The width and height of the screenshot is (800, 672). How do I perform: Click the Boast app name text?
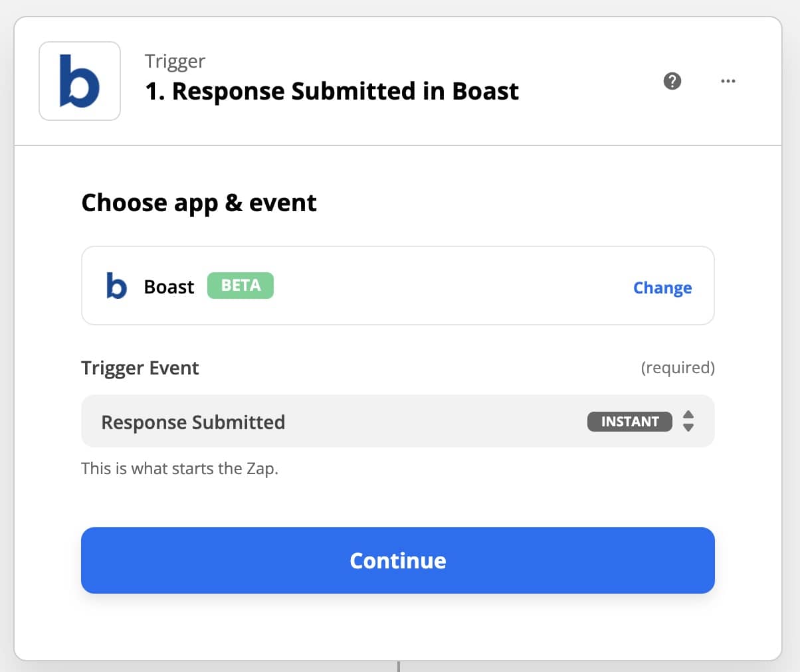pyautogui.click(x=169, y=287)
